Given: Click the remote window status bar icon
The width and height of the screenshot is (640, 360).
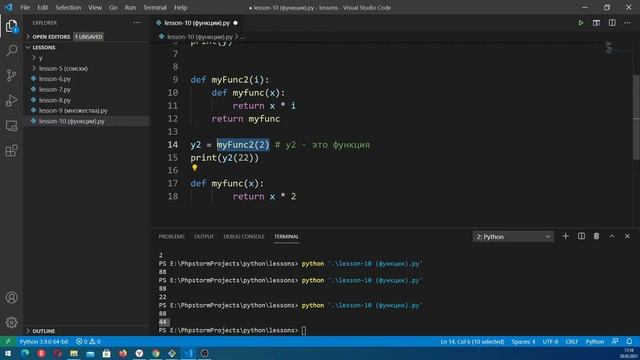Looking at the screenshot, I should [8, 342].
